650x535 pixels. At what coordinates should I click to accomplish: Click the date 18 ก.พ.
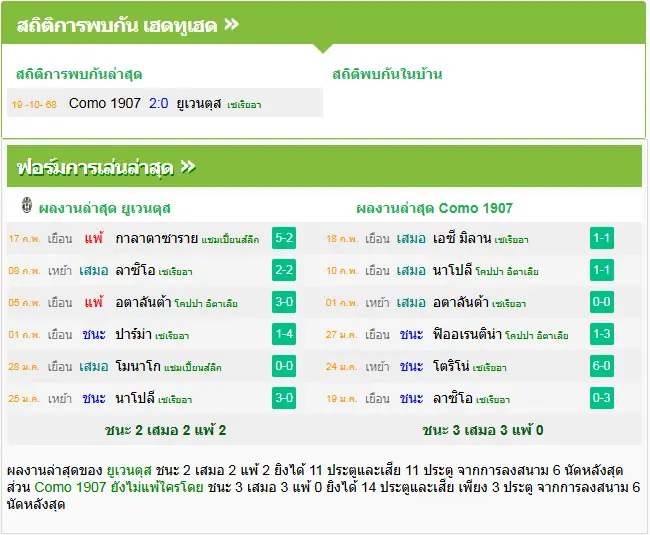[342, 239]
